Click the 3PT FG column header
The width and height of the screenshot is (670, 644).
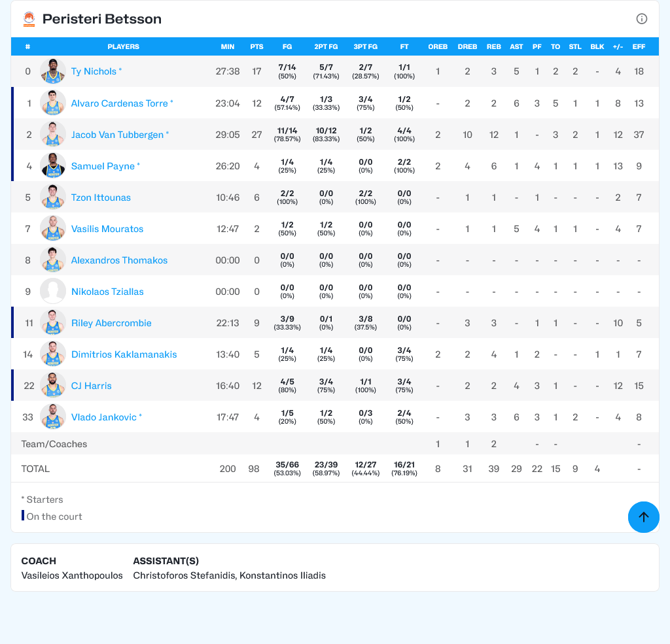365,46
